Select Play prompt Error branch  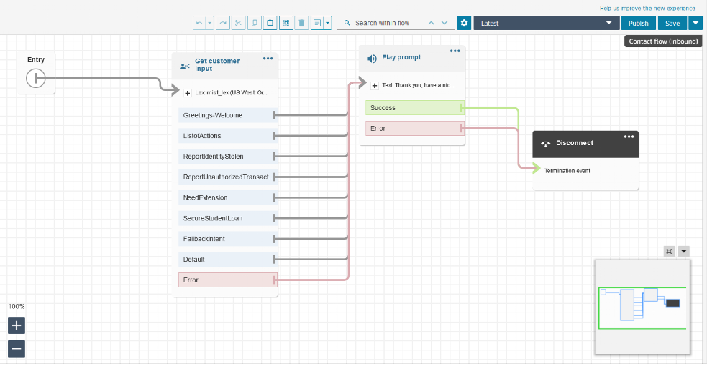[415, 129]
